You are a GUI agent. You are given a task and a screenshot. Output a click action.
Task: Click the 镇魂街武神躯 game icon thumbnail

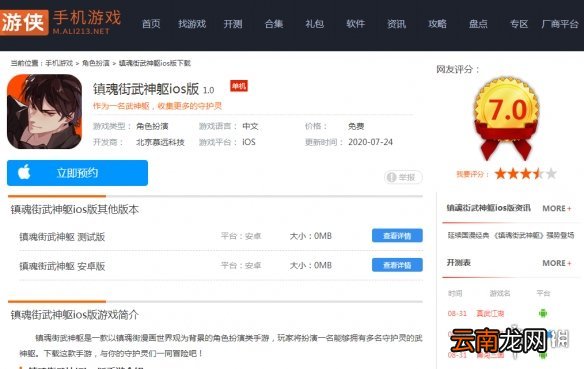(44, 112)
